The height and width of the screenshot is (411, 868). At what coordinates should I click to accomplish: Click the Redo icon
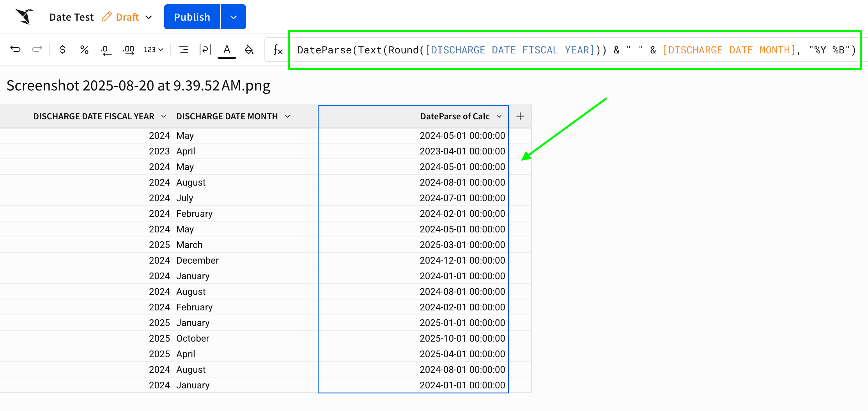pyautogui.click(x=37, y=50)
